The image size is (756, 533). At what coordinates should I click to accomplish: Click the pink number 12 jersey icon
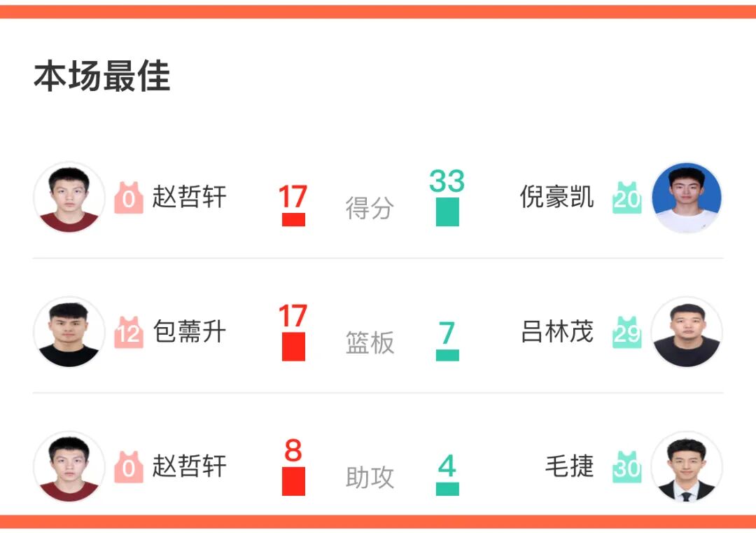[x=129, y=333]
